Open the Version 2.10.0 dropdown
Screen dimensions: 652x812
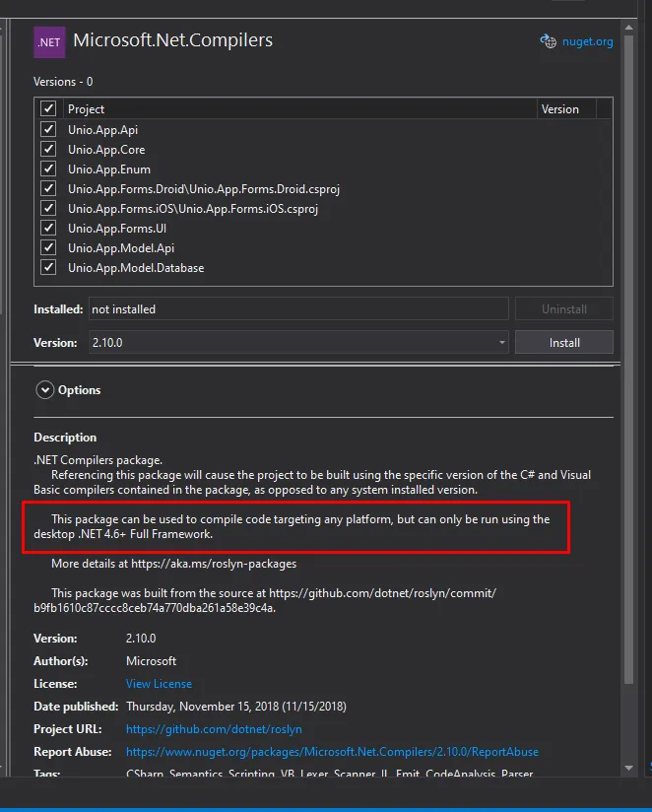coord(298,342)
